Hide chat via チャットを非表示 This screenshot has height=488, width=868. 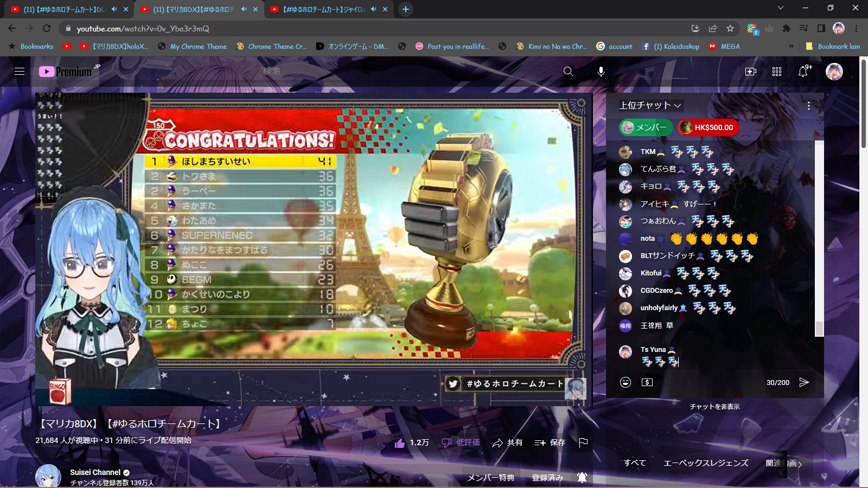click(714, 407)
